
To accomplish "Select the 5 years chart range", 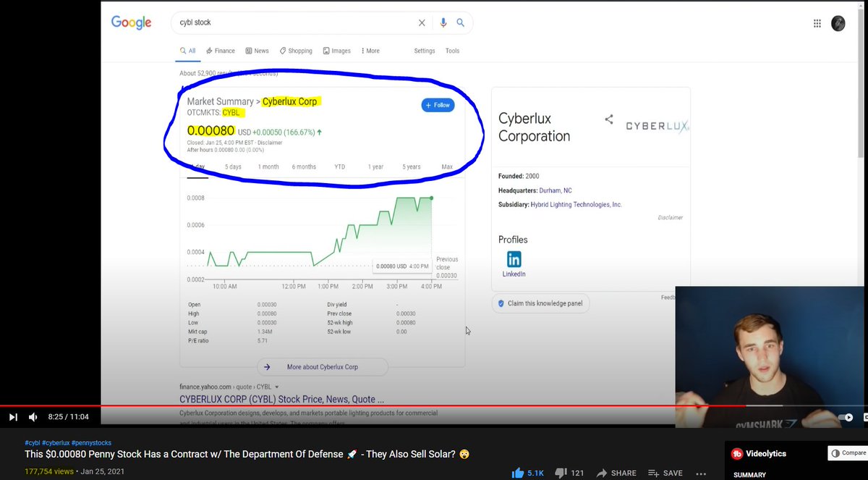I will [x=412, y=167].
